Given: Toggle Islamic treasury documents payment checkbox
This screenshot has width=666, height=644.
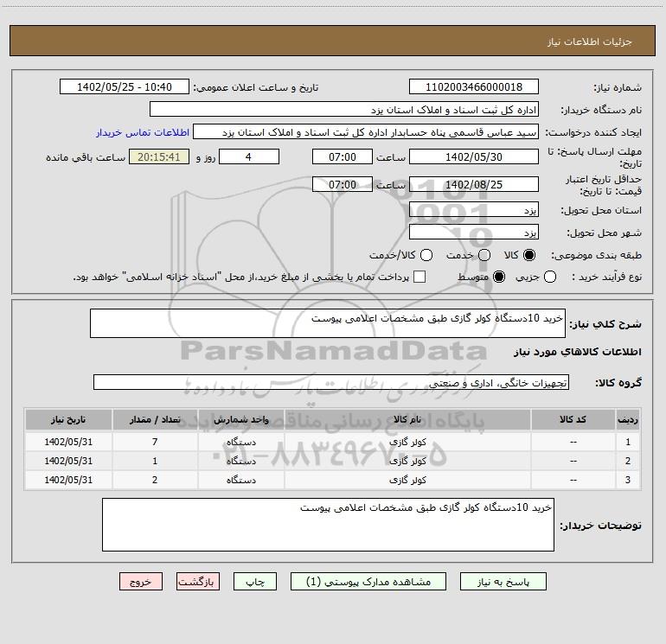Looking at the screenshot, I should pyautogui.click(x=419, y=277).
